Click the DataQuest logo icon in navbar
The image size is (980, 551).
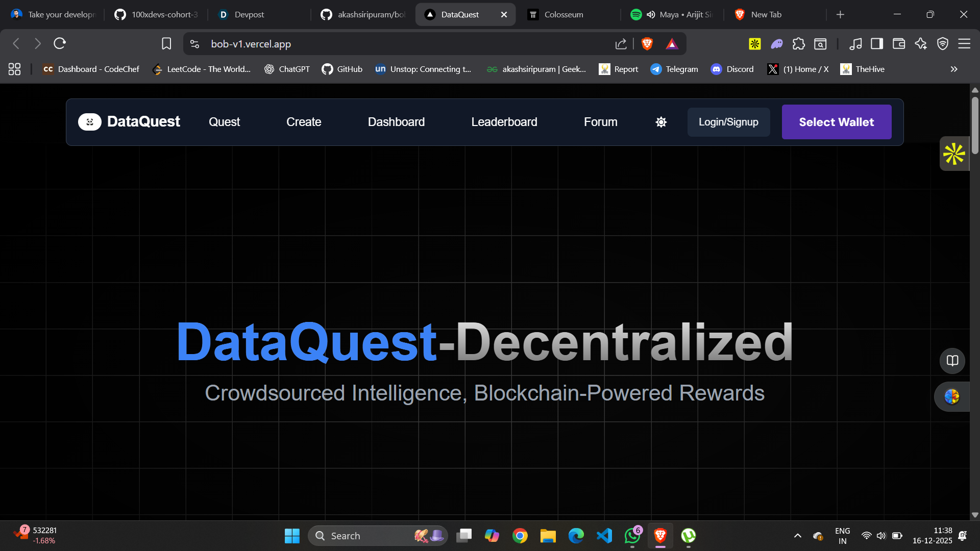pyautogui.click(x=90, y=122)
